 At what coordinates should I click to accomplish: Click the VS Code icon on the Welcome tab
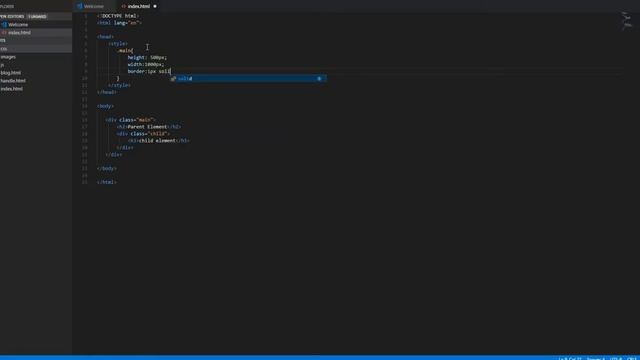click(80, 6)
